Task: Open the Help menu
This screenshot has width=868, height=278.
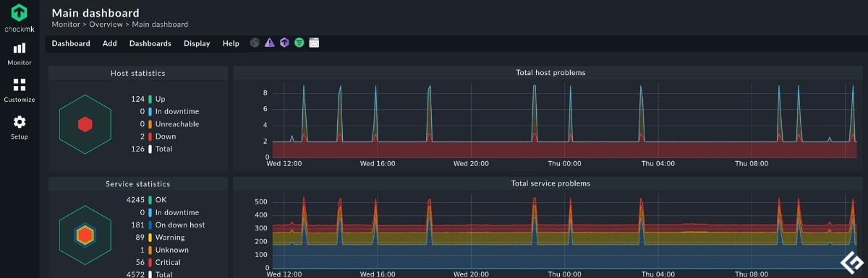Action: pyautogui.click(x=231, y=43)
